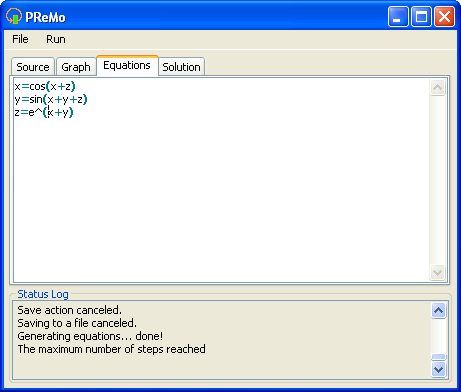Select the Equations tab
The height and width of the screenshot is (392, 461).
click(x=127, y=65)
